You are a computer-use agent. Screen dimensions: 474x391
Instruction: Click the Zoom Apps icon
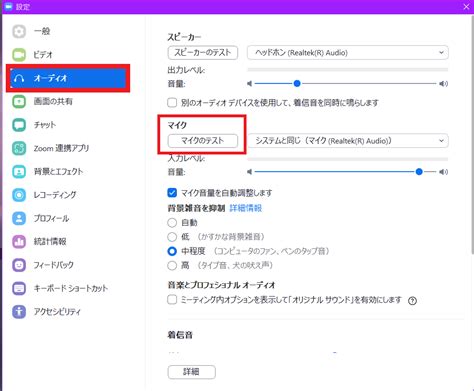click(x=19, y=148)
